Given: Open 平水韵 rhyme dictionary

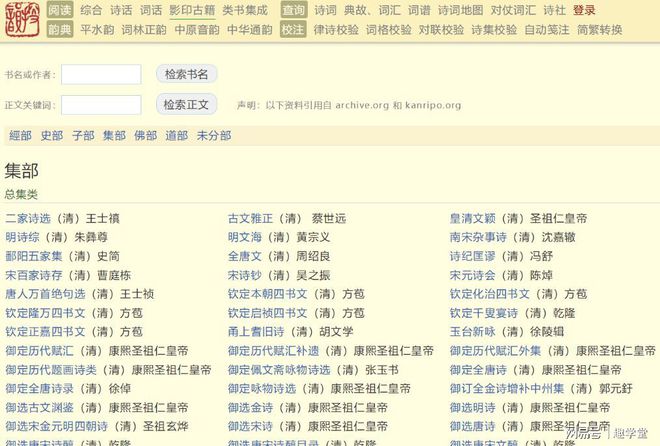Looking at the screenshot, I should tap(97, 30).
